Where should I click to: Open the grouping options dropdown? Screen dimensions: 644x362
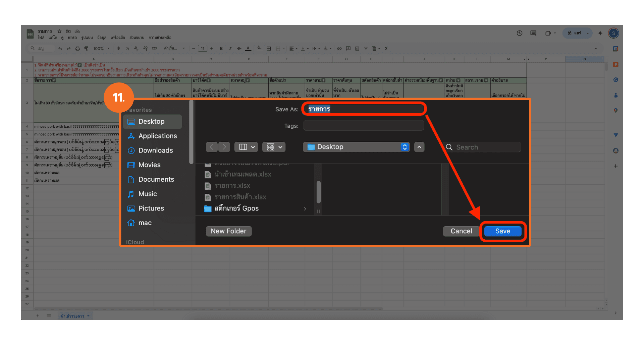[x=274, y=147]
